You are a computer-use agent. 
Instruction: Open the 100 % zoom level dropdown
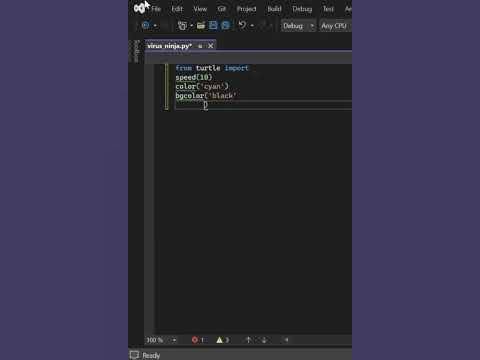162,340
